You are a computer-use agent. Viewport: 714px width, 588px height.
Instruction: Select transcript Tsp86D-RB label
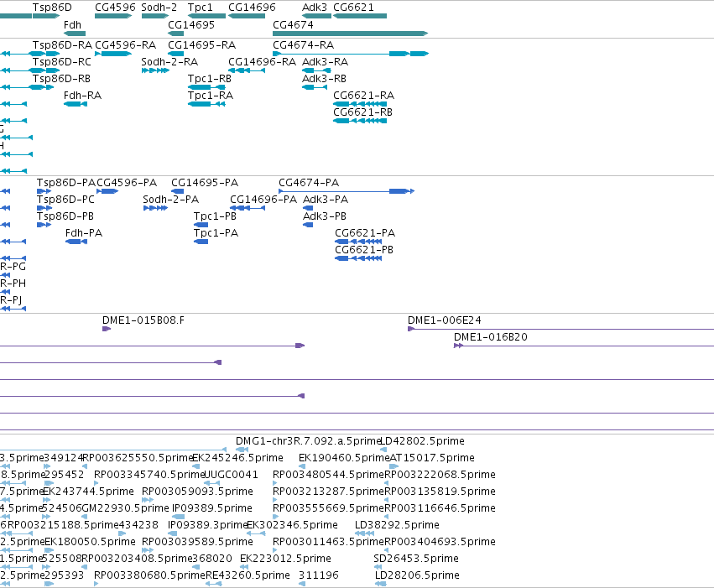[x=61, y=78]
